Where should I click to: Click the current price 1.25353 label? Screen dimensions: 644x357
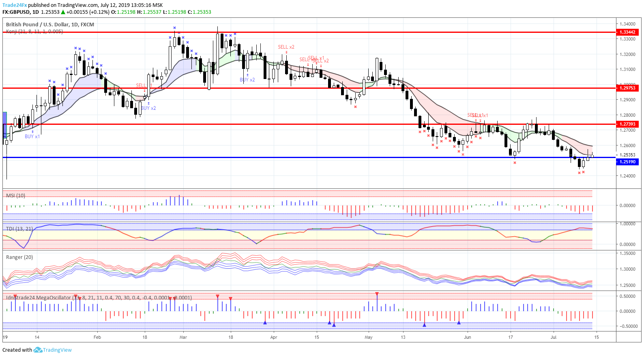pos(627,155)
